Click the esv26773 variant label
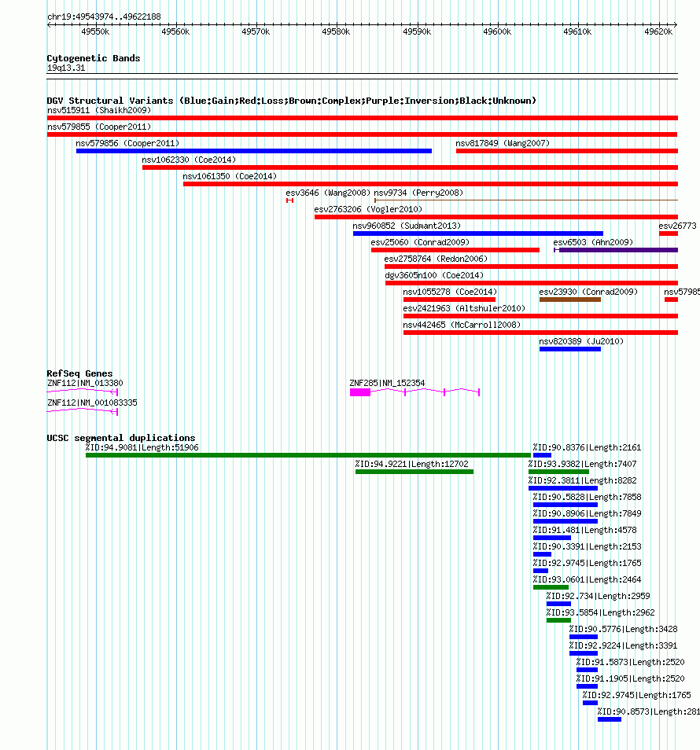Viewport: 700px width, 750px height. tap(677, 226)
